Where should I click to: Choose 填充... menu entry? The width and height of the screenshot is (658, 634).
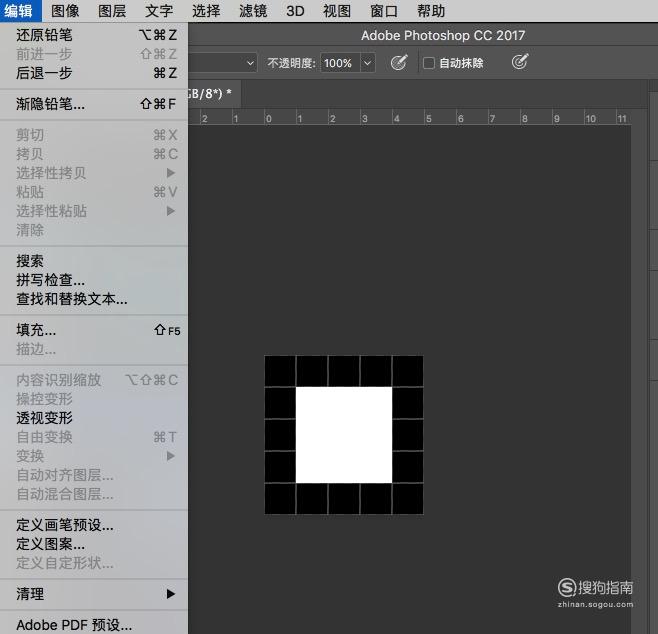[94, 330]
